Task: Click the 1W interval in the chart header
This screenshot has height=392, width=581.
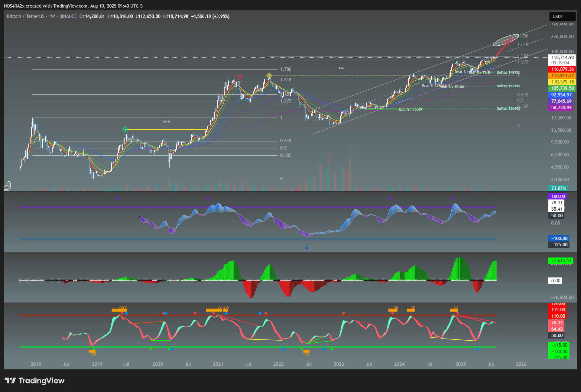Action: (x=52, y=16)
